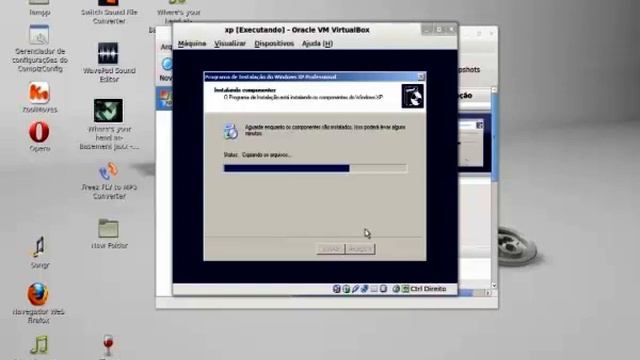Maximize the xp VirtualBox window
This screenshot has height=360, width=640.
439,29
